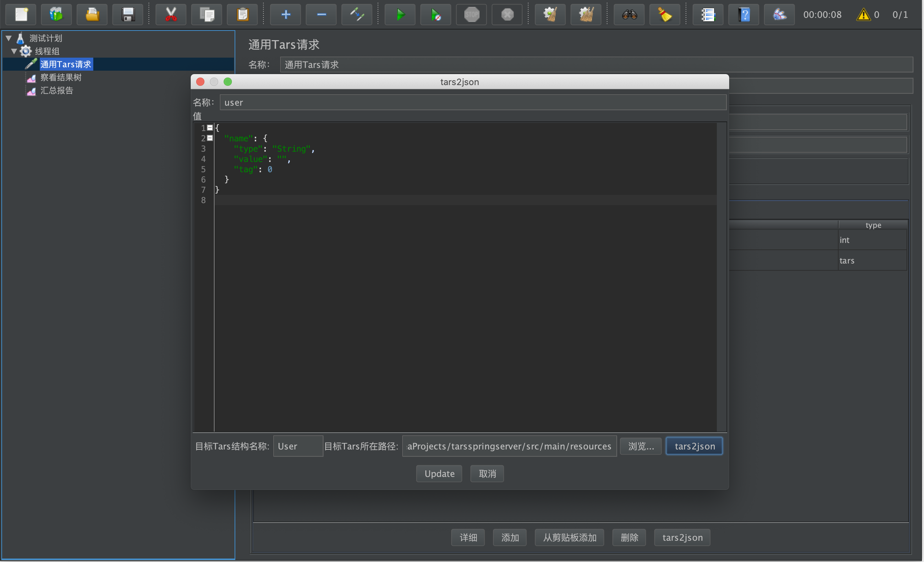This screenshot has width=924, height=562.
Task: Click the Clear All broom icon
Action: 586,15
